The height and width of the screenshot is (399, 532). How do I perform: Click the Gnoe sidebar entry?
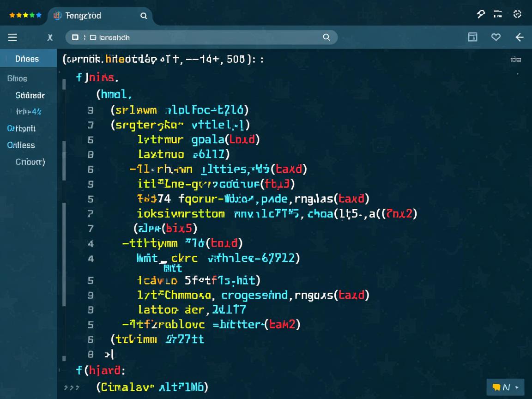point(18,79)
